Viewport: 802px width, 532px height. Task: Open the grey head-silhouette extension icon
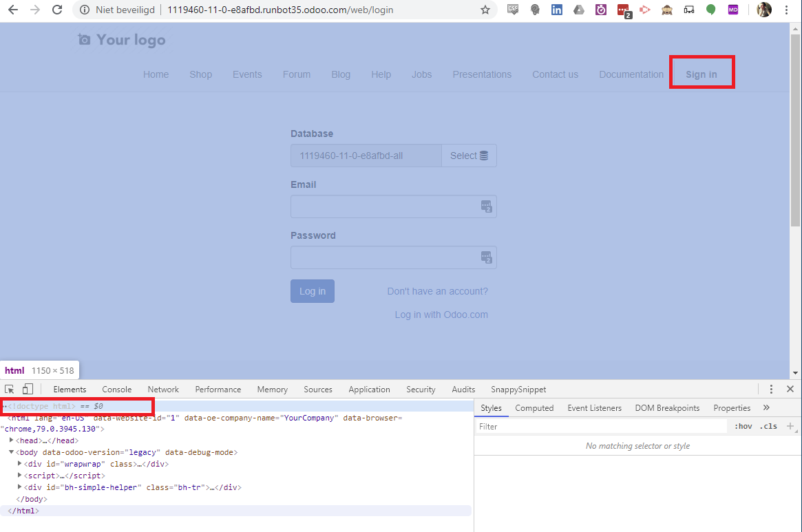tap(535, 9)
